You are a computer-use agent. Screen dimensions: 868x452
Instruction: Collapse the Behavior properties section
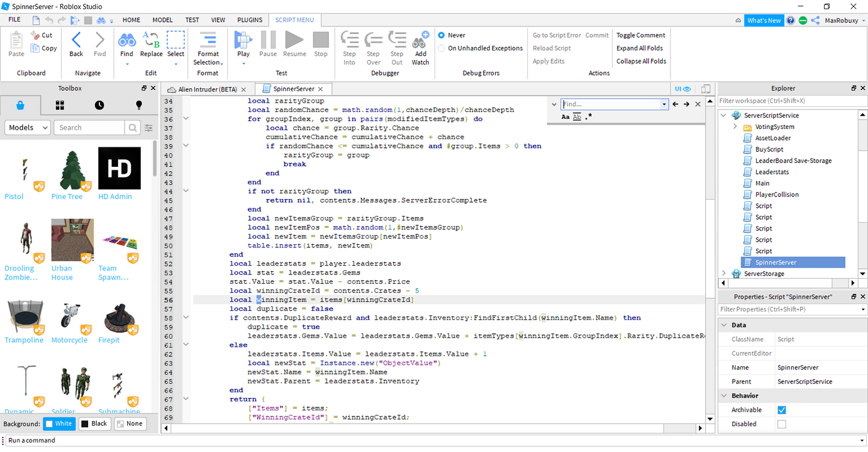[724, 396]
